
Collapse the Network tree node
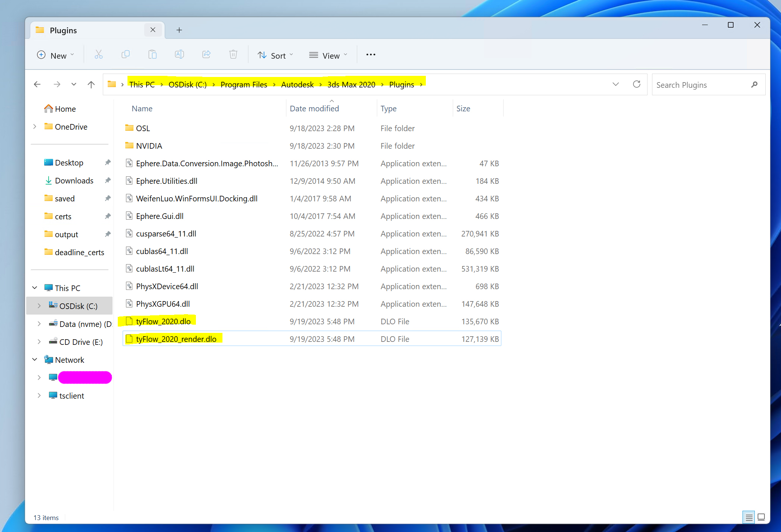[x=35, y=360]
